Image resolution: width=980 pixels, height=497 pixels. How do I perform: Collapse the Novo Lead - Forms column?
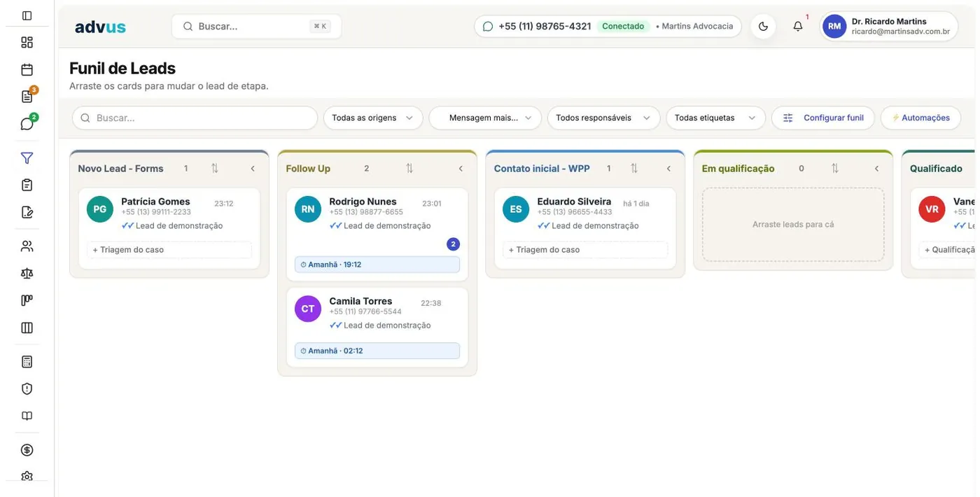[253, 169]
